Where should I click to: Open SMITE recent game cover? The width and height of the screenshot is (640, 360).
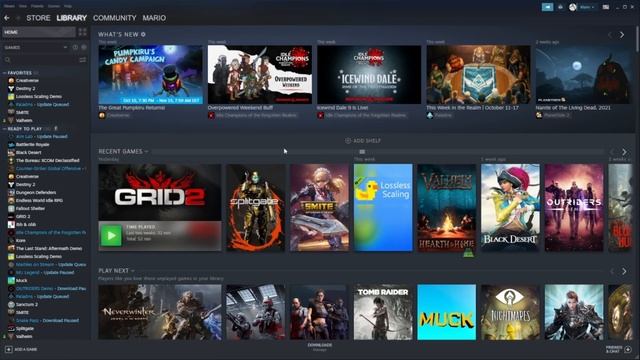point(320,207)
